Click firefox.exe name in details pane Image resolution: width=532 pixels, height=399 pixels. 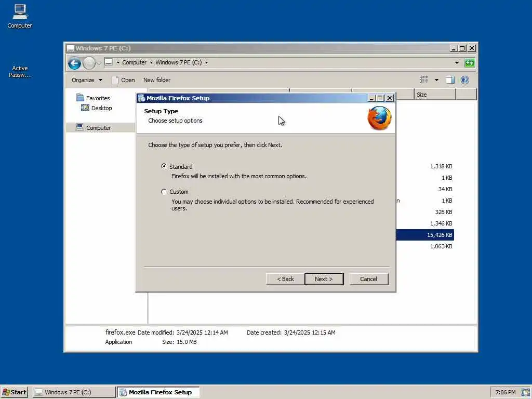[120, 332]
